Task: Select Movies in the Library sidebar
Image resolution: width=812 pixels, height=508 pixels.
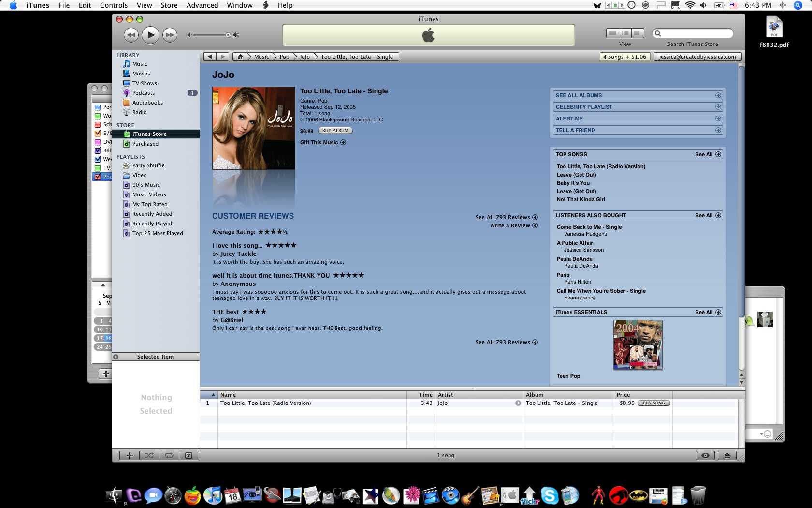Action: coord(141,74)
